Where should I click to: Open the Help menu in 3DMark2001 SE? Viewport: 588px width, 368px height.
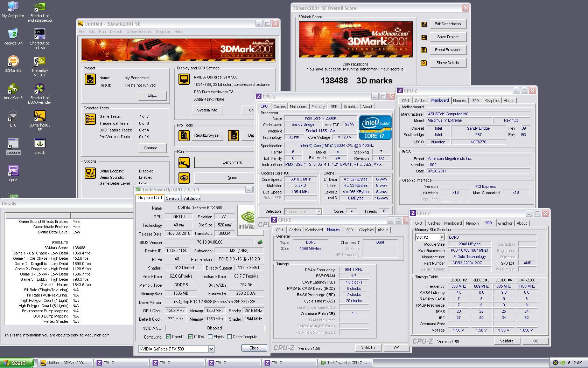tap(178, 32)
